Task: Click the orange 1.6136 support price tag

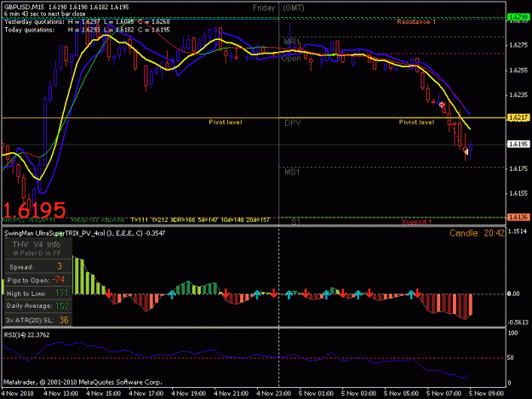Action: 518,217
